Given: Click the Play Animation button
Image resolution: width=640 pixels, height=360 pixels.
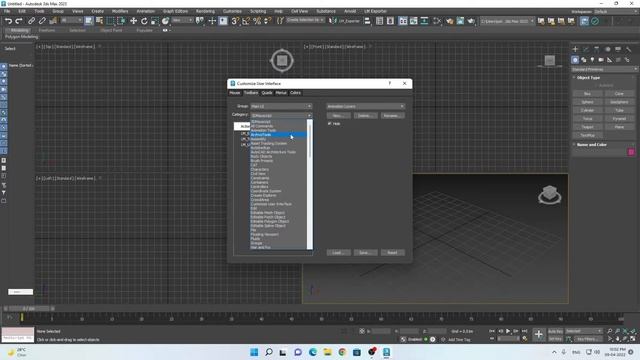Looking at the screenshot, I should [x=508, y=331].
